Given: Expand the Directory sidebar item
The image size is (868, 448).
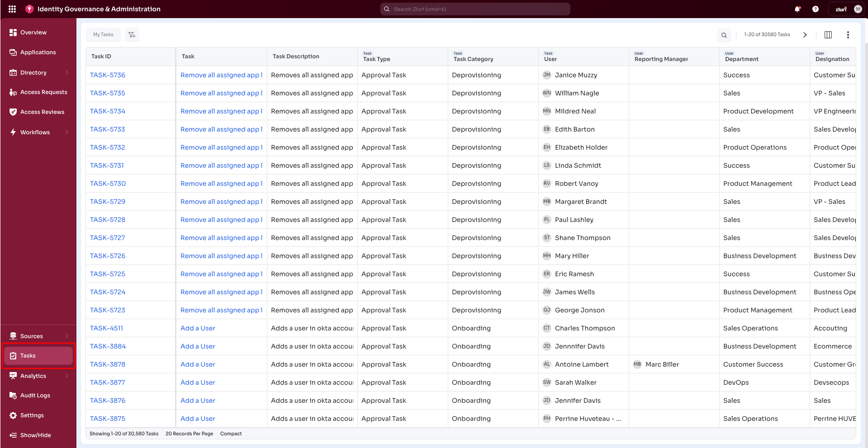Looking at the screenshot, I should 33,72.
